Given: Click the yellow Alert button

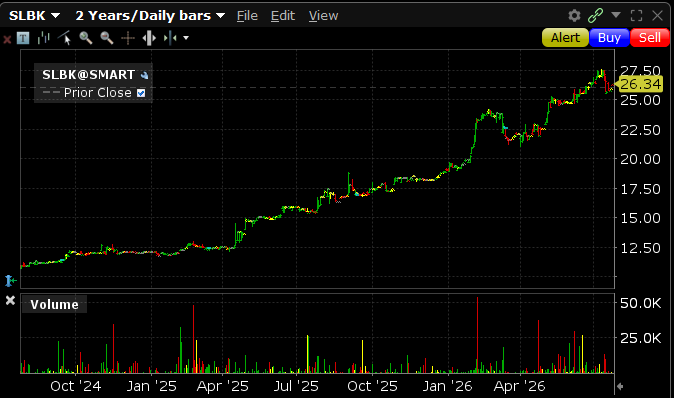Looking at the screenshot, I should [565, 38].
